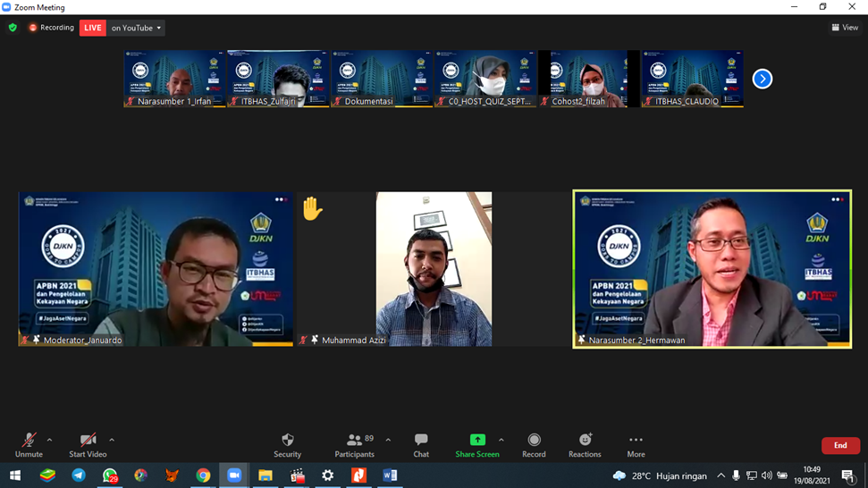Viewport: 868px width, 488px height.
Task: Open the LIVE on YouTube dropdown
Action: pos(136,28)
